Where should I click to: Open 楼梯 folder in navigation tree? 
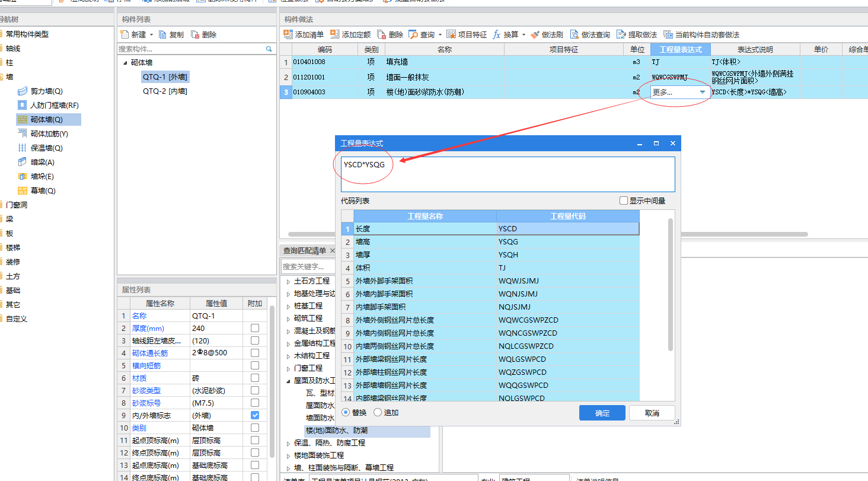click(13, 248)
